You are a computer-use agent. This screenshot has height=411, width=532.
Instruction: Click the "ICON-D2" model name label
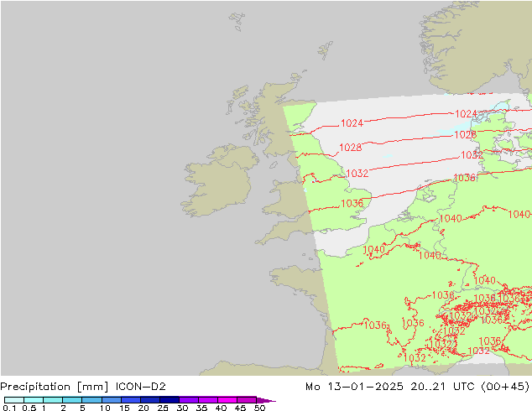[x=141, y=386]
